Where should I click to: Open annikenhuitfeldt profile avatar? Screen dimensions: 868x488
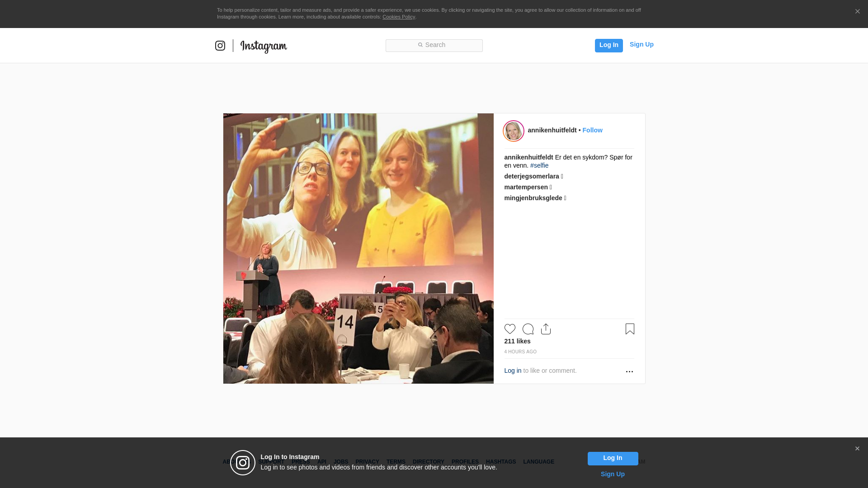(x=514, y=131)
